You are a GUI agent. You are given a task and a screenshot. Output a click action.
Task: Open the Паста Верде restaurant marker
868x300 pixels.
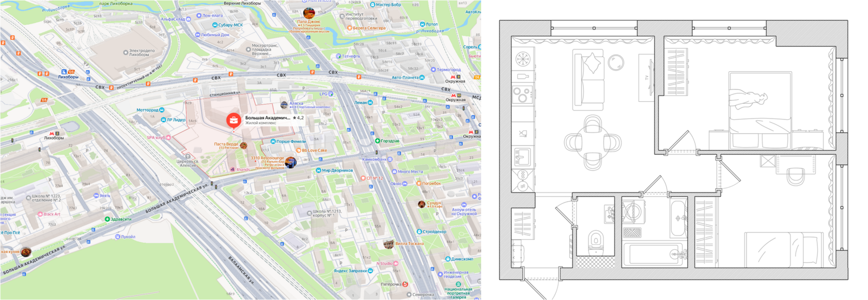pos(243,146)
